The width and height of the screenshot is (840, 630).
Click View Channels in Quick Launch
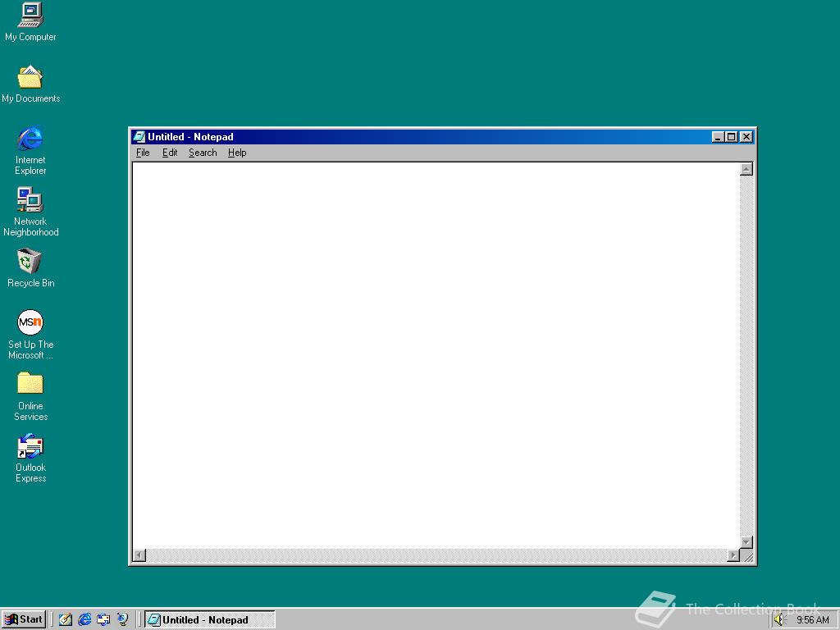coord(123,620)
